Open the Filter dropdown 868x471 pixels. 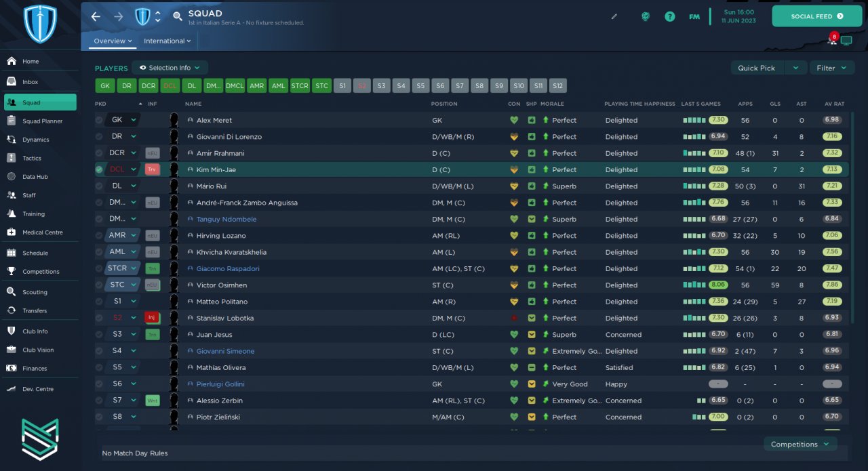(x=831, y=68)
